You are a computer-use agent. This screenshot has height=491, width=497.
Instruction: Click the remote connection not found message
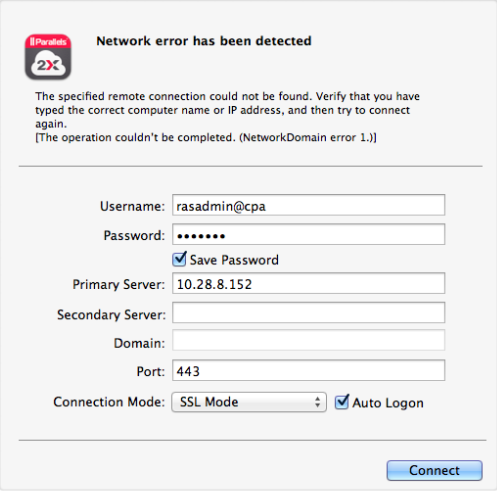[227, 110]
